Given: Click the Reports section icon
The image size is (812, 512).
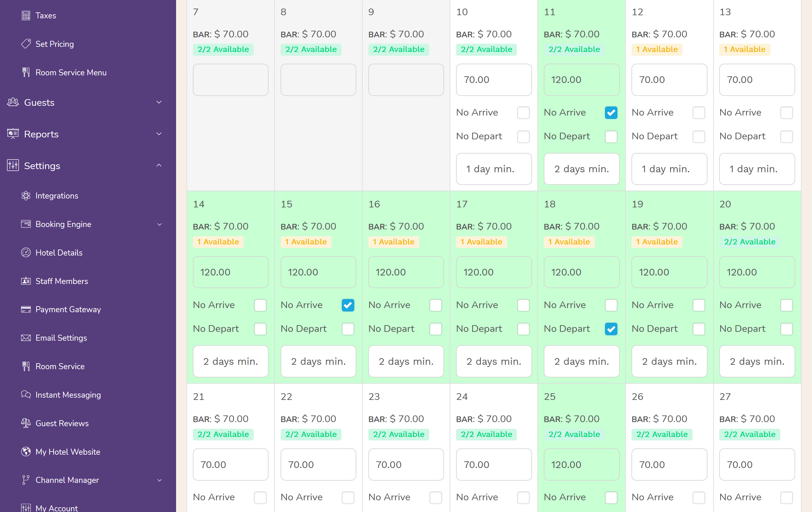Looking at the screenshot, I should point(12,135).
